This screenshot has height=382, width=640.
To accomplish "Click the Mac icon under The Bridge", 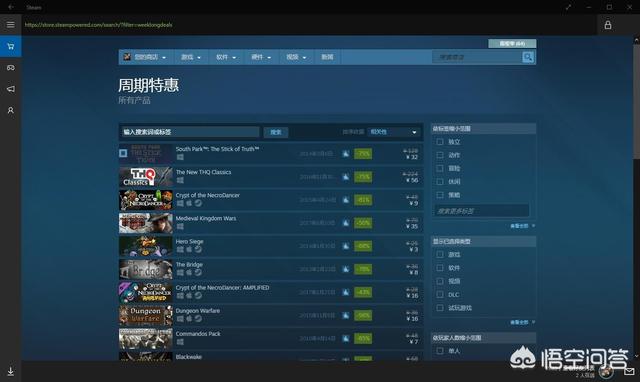I will (189, 272).
